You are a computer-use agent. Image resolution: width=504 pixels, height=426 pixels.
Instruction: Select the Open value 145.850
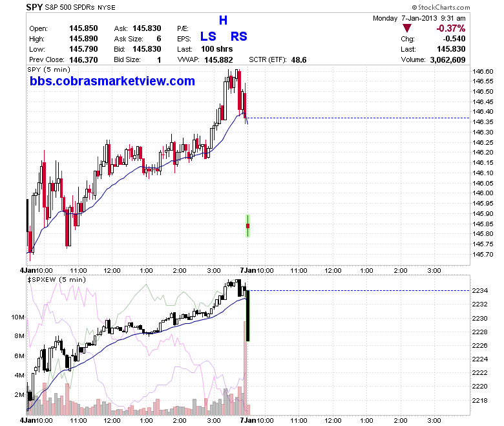[x=83, y=28]
